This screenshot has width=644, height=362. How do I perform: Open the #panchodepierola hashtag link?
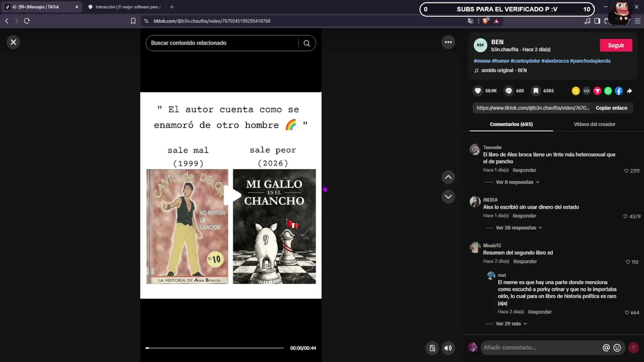click(590, 61)
